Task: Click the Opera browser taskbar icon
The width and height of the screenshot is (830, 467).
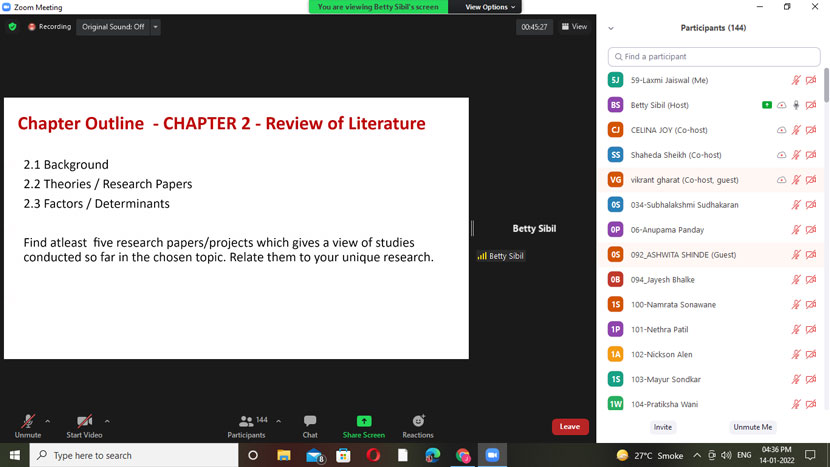Action: (373, 455)
